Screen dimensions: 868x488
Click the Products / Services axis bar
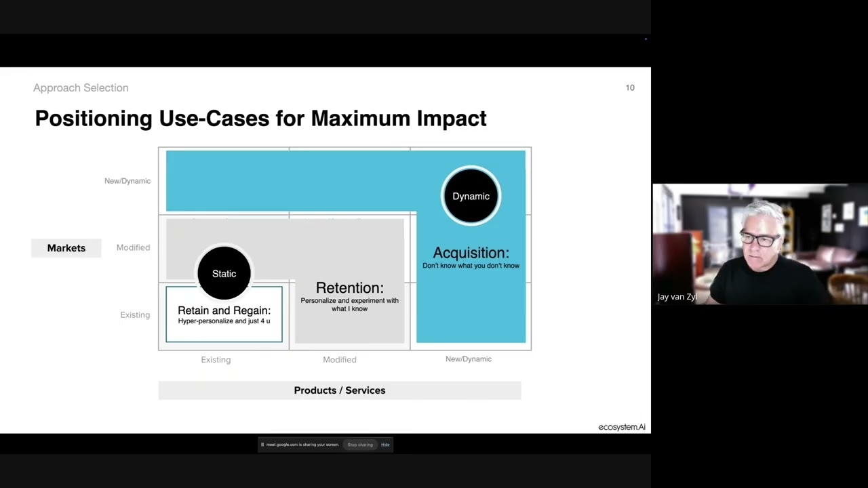point(340,390)
